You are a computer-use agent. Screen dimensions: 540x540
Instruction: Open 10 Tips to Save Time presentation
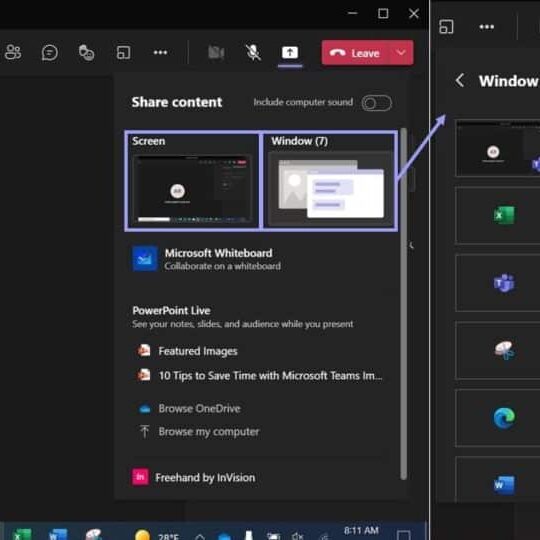tap(260, 375)
